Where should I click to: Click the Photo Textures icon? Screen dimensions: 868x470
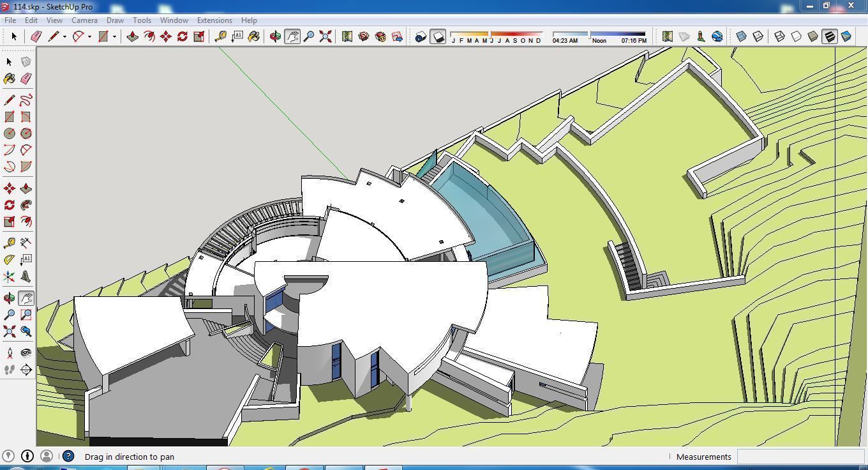701,36
